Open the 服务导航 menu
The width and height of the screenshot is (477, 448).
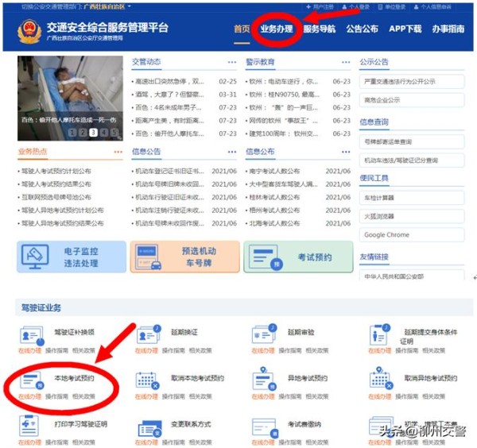(320, 29)
